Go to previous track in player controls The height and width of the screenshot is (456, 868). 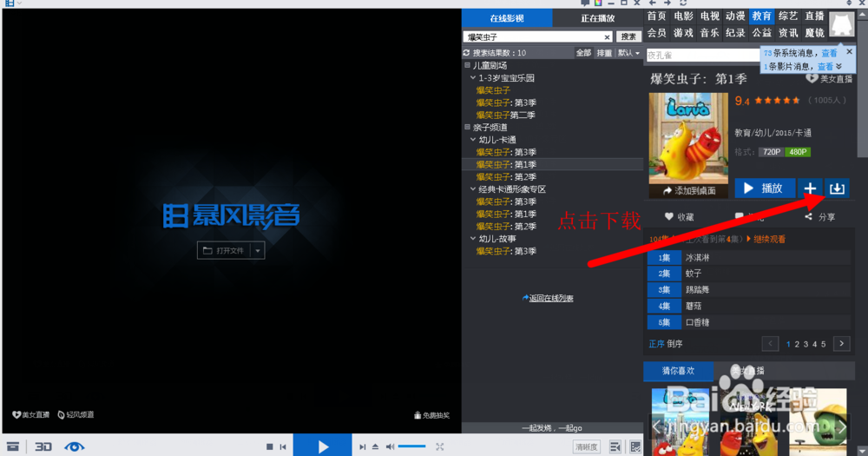coord(283,446)
